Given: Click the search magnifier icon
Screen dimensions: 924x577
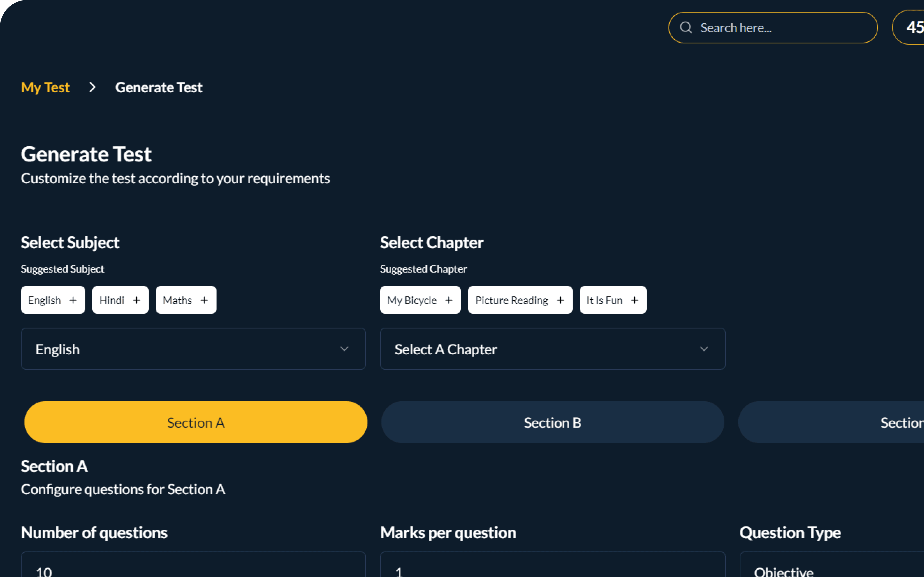Looking at the screenshot, I should 686,28.
